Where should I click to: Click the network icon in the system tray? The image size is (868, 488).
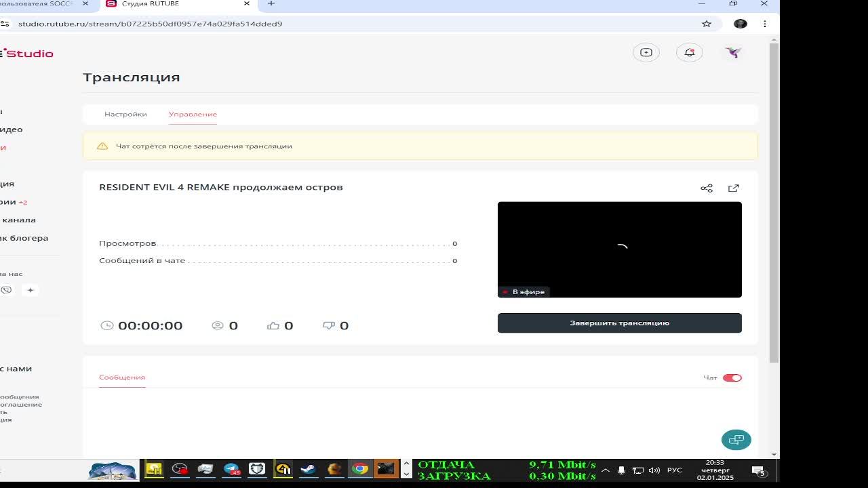[x=638, y=470]
